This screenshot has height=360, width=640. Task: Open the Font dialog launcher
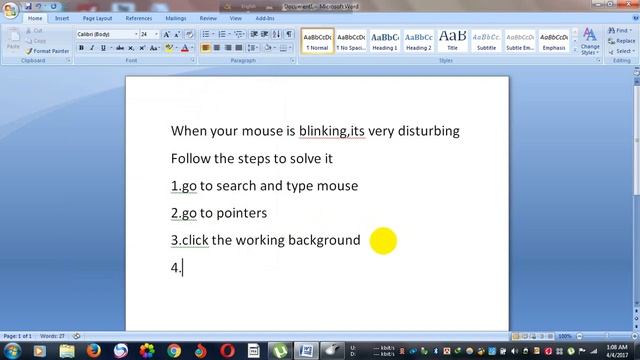(x=193, y=60)
